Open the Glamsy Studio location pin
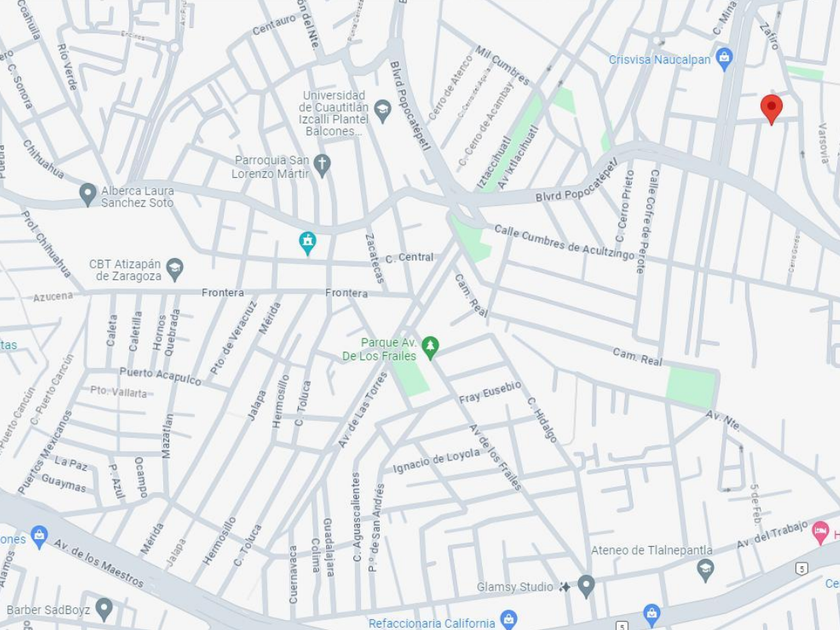840x630 pixels. tap(586, 586)
